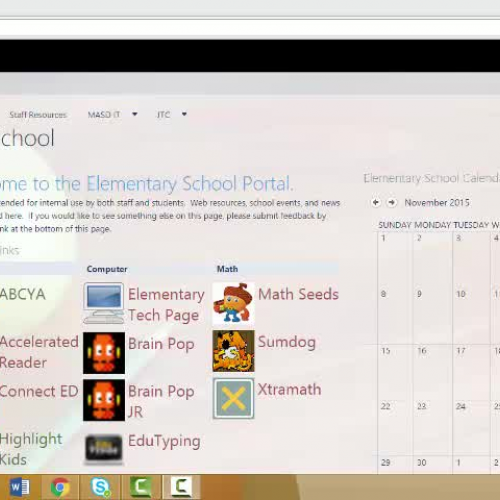Open the Highlight Kids link
This screenshot has width=500, height=500.
(31, 449)
